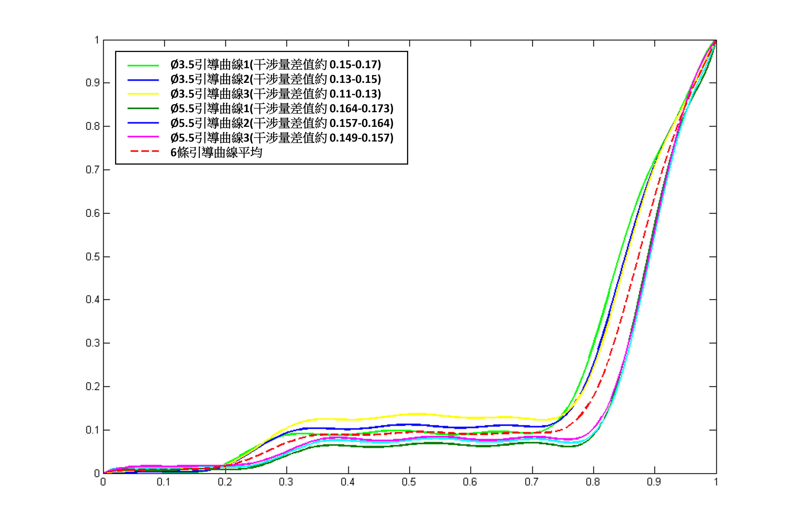Click the y-axis tick label 0.4

(93, 300)
